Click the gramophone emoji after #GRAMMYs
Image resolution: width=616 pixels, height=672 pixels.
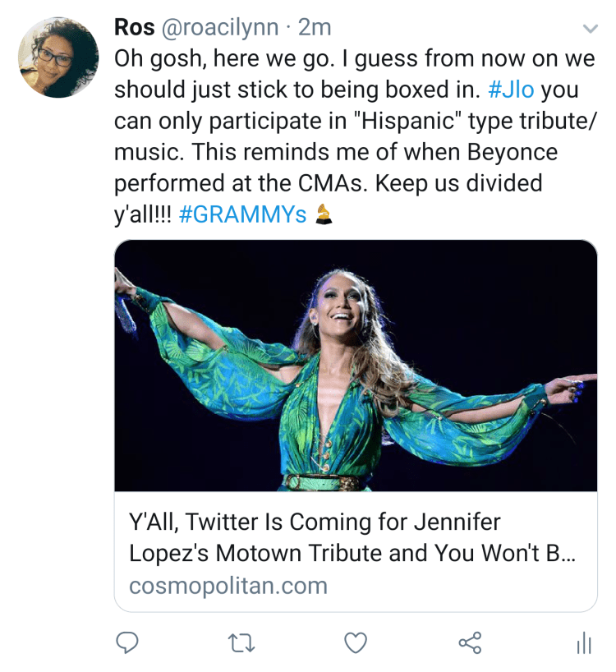(325, 214)
